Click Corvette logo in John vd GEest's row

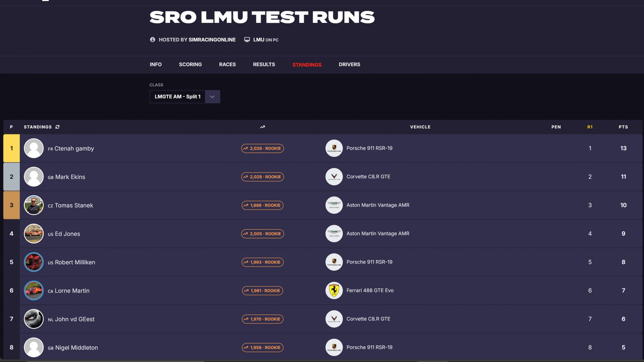334,319
